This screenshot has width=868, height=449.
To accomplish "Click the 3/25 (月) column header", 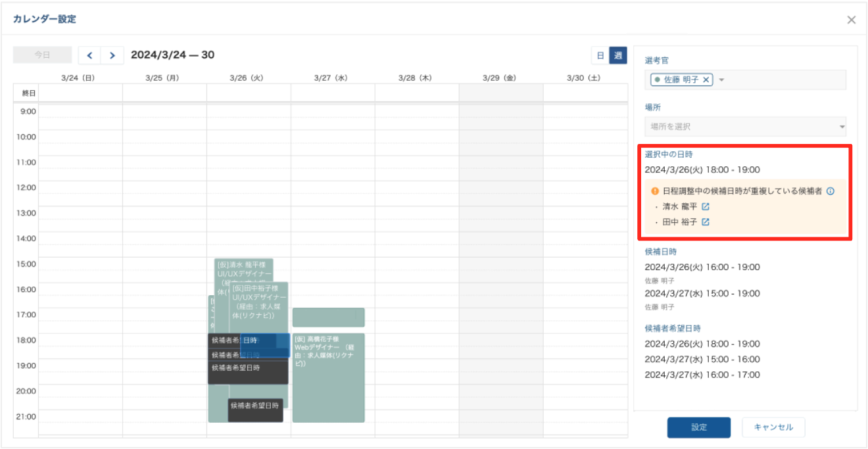I will click(162, 78).
